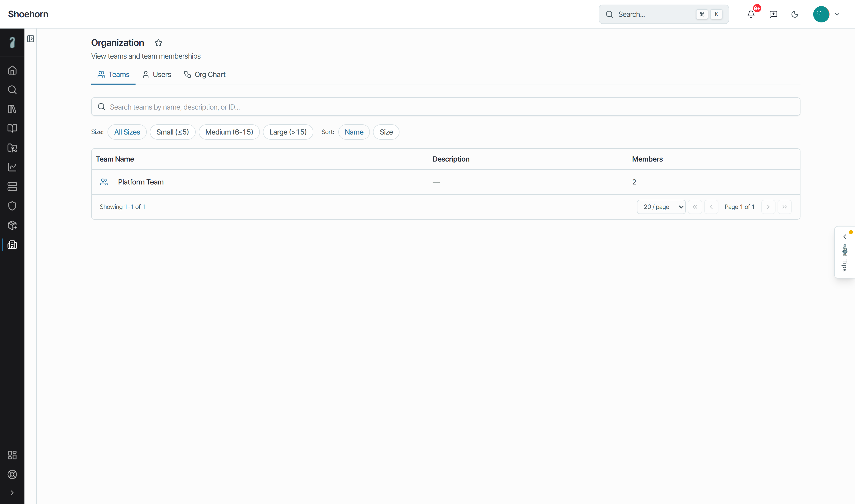Open the shield security sidebar icon
Screen dimensions: 855x504
(x=12, y=206)
